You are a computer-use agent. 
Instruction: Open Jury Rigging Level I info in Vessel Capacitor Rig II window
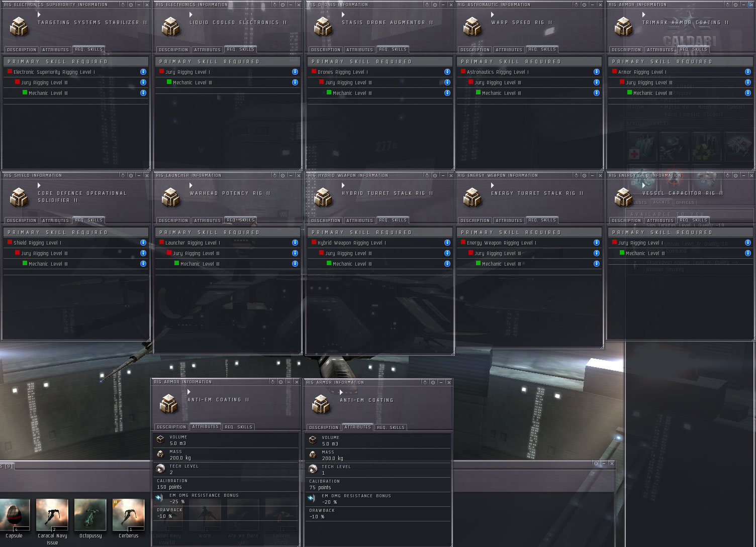pos(748,243)
